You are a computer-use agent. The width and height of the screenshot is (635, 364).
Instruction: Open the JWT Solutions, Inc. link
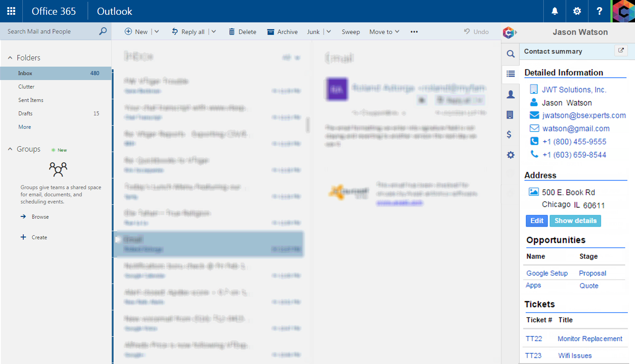[x=574, y=90]
